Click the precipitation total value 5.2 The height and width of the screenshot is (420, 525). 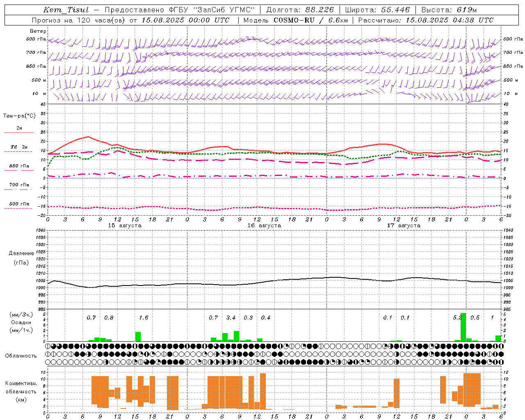(x=457, y=318)
